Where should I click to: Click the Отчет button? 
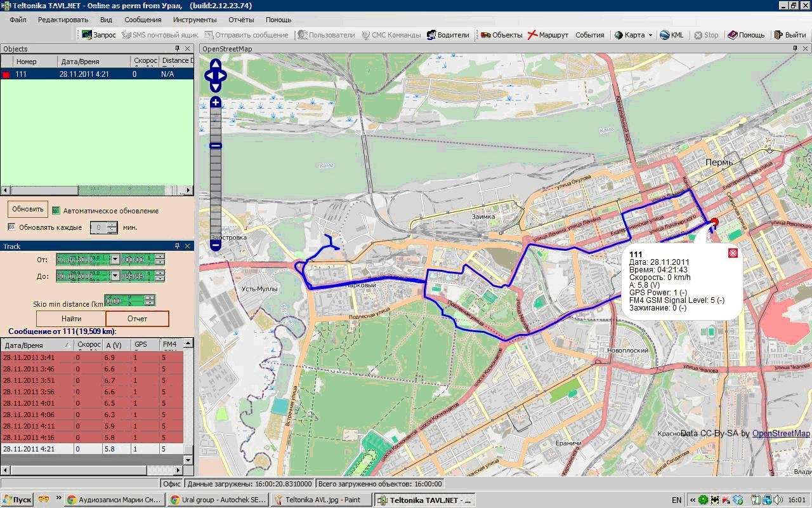(x=137, y=318)
